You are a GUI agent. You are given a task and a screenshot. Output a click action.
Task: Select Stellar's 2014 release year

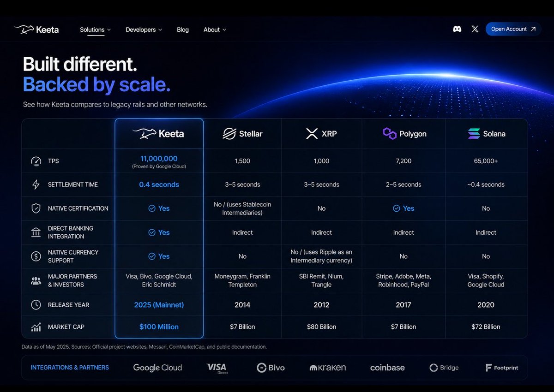(x=242, y=305)
